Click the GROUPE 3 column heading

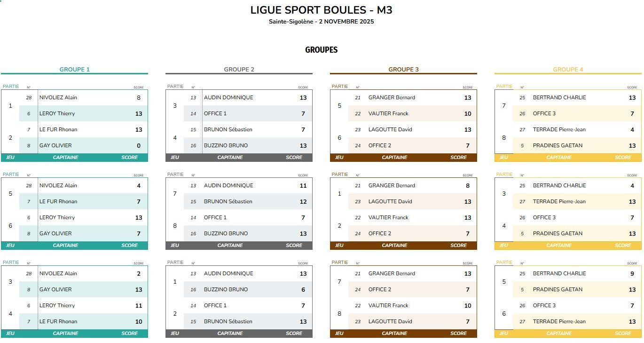403,70
